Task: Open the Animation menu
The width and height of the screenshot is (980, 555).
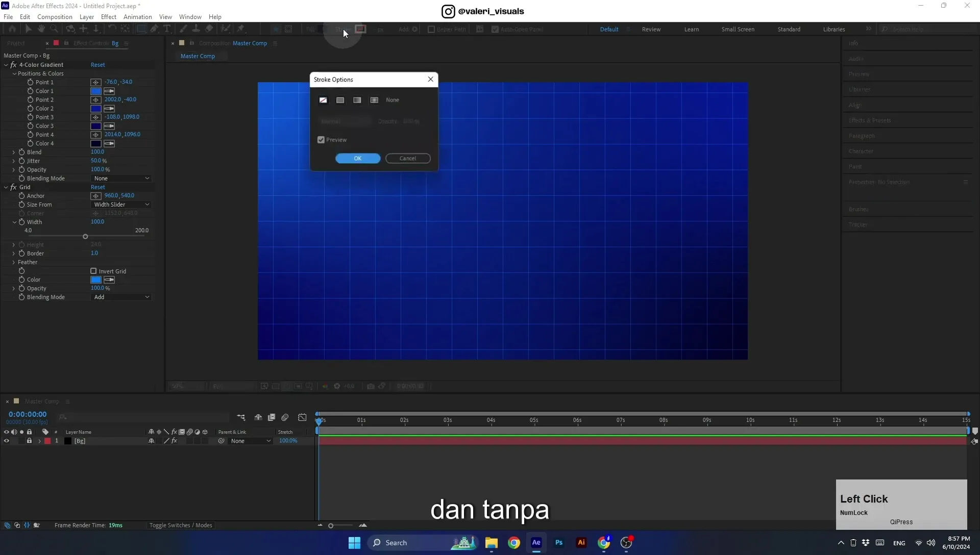Action: tap(137, 17)
